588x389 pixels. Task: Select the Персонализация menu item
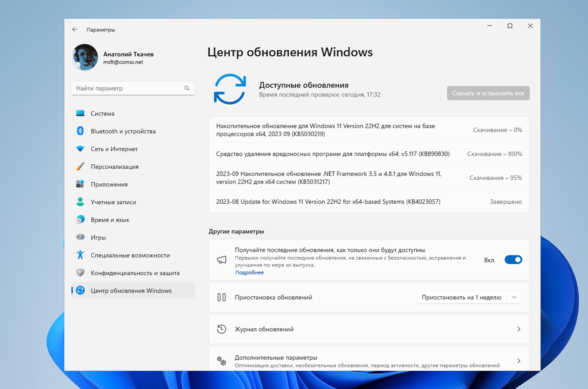tap(133, 167)
